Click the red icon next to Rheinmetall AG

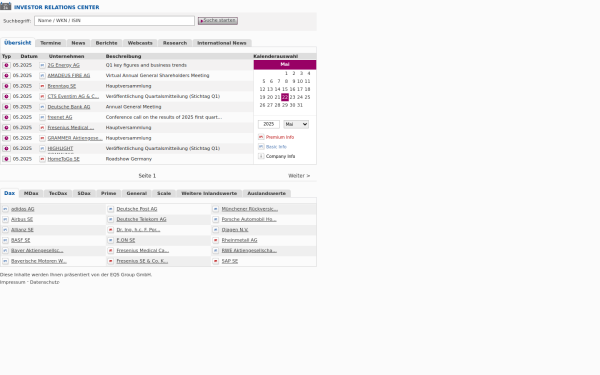(x=215, y=240)
